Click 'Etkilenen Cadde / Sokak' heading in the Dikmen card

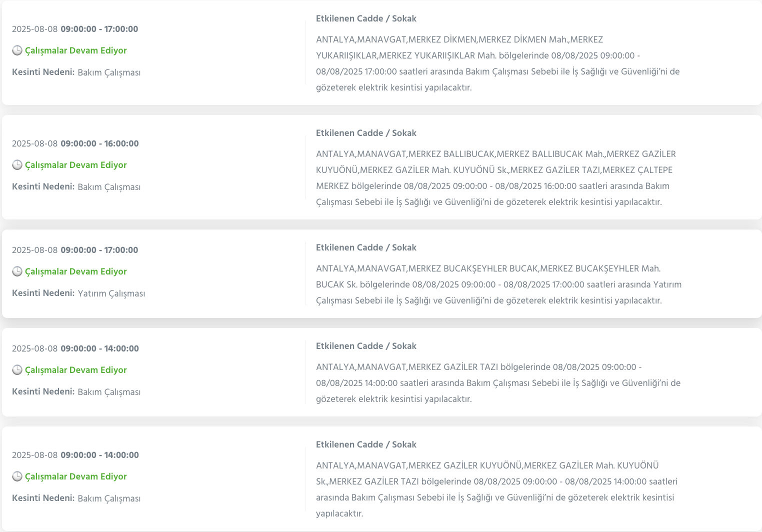coord(366,18)
